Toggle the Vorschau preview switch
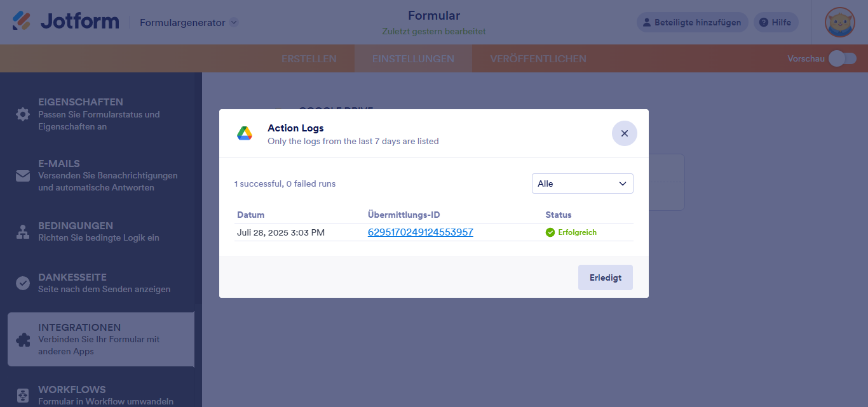The image size is (868, 407). (843, 58)
